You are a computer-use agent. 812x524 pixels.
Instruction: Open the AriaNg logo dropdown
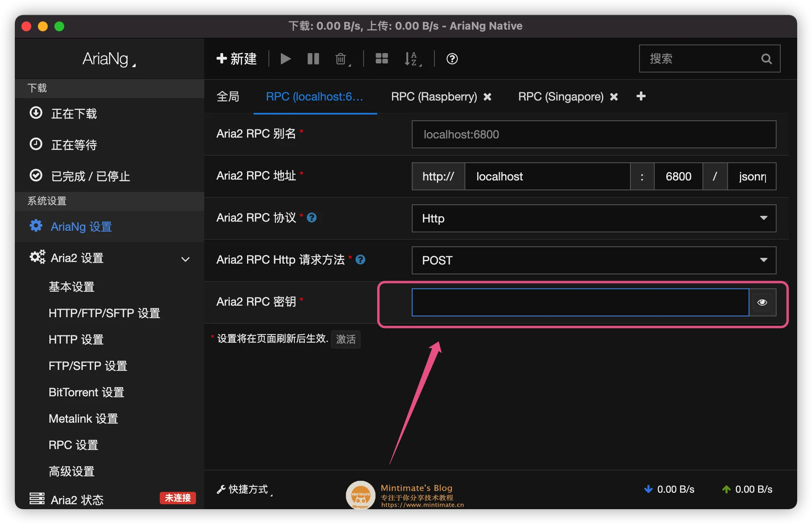coord(109,59)
